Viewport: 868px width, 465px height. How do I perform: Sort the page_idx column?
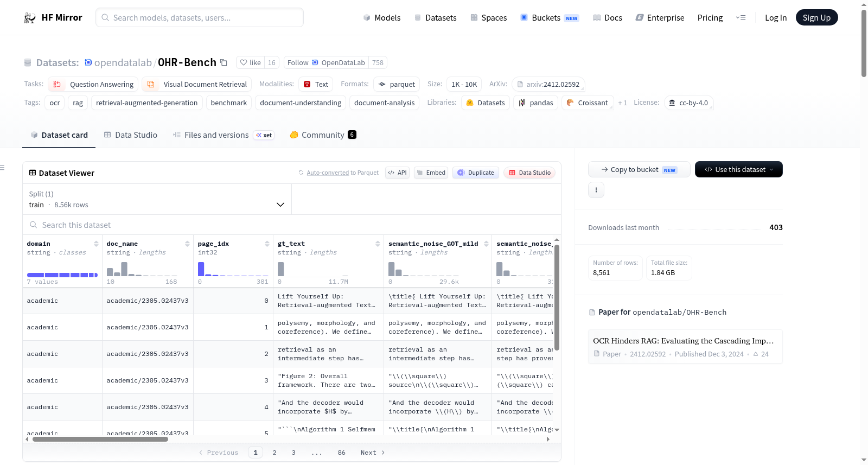(267, 244)
